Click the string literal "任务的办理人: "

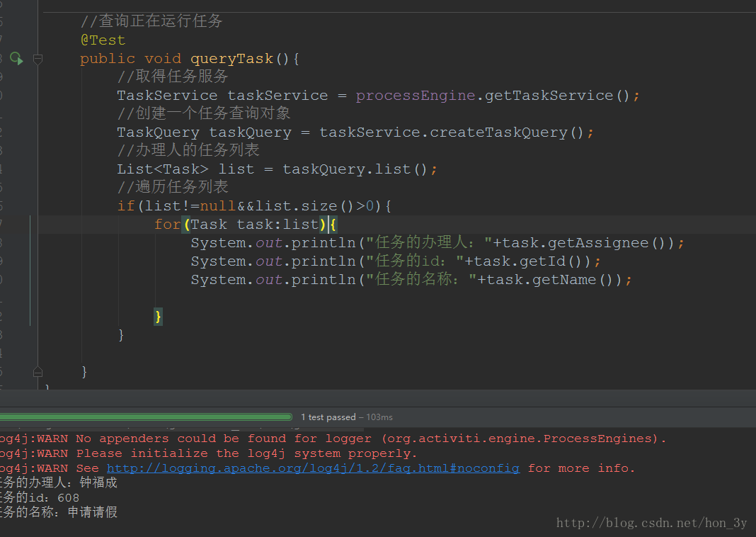tap(429, 242)
